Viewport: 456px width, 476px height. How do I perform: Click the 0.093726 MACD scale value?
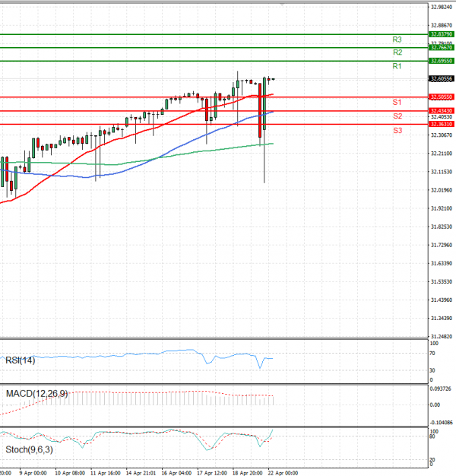[440, 389]
